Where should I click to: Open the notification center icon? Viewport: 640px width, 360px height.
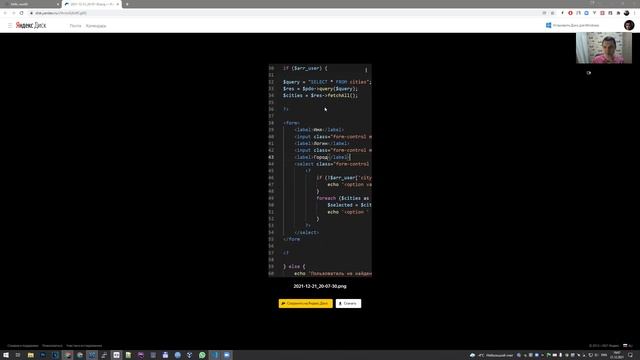(630, 355)
